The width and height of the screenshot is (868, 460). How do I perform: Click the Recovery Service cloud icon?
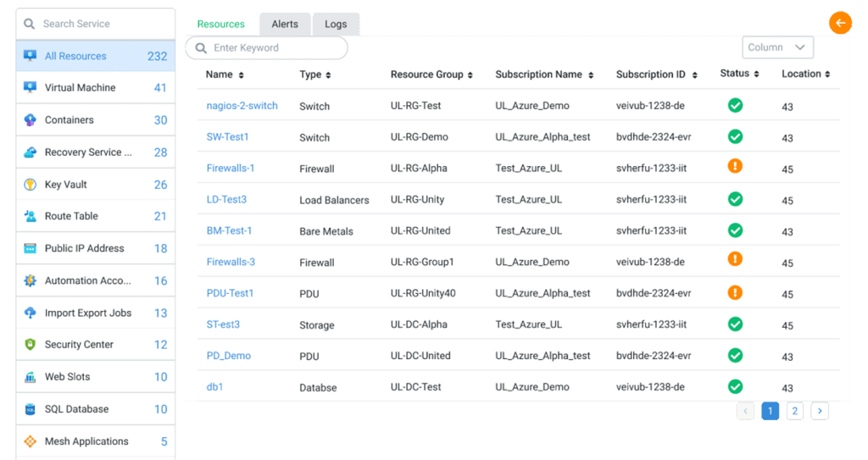(30, 152)
